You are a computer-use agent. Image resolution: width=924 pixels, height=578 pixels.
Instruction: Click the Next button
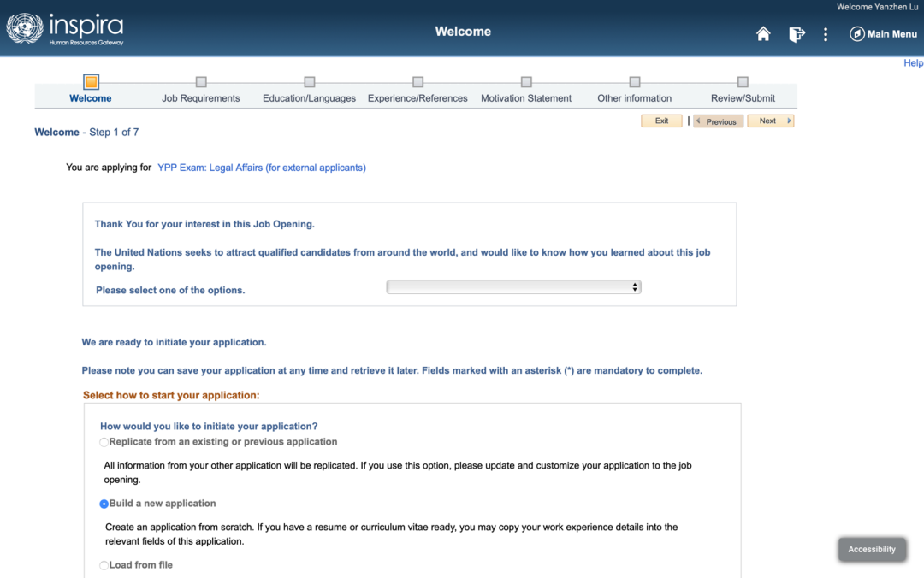pos(770,121)
